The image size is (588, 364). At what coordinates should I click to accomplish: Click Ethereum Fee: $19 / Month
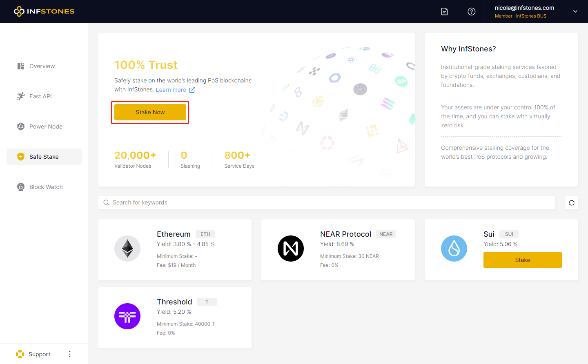176,265
